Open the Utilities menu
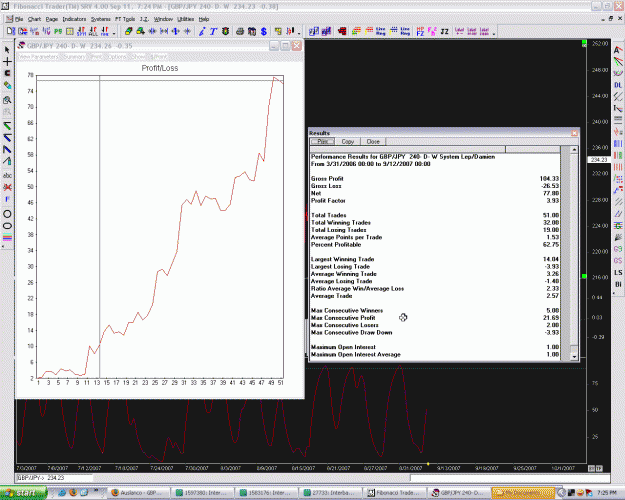 (185, 19)
